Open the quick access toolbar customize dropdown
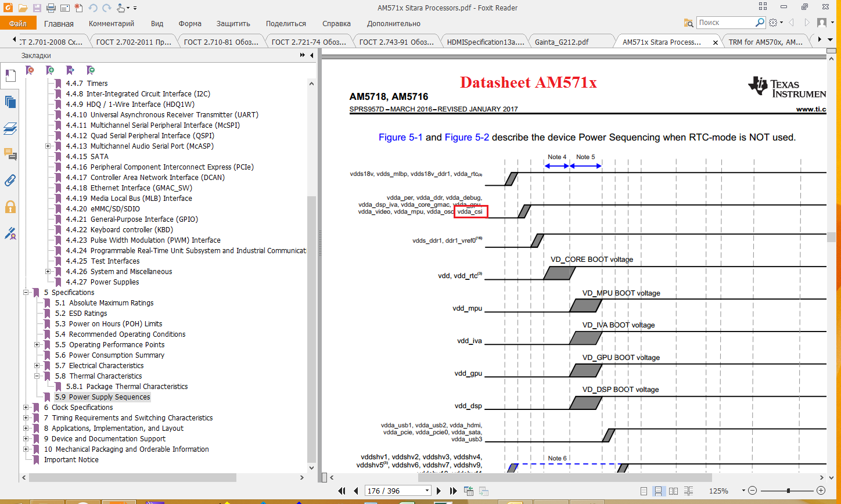The width and height of the screenshot is (841, 504). click(135, 8)
